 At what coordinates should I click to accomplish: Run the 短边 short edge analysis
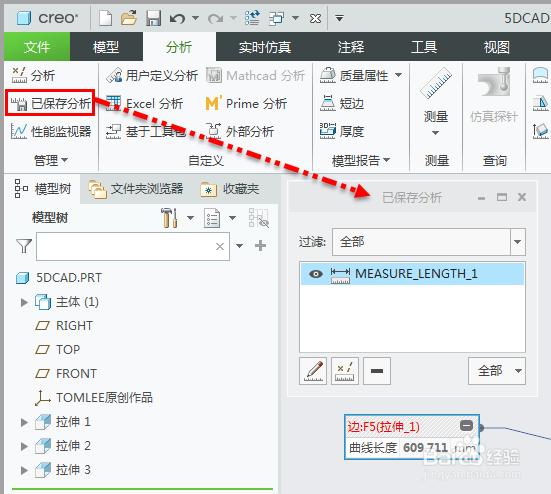[x=342, y=103]
